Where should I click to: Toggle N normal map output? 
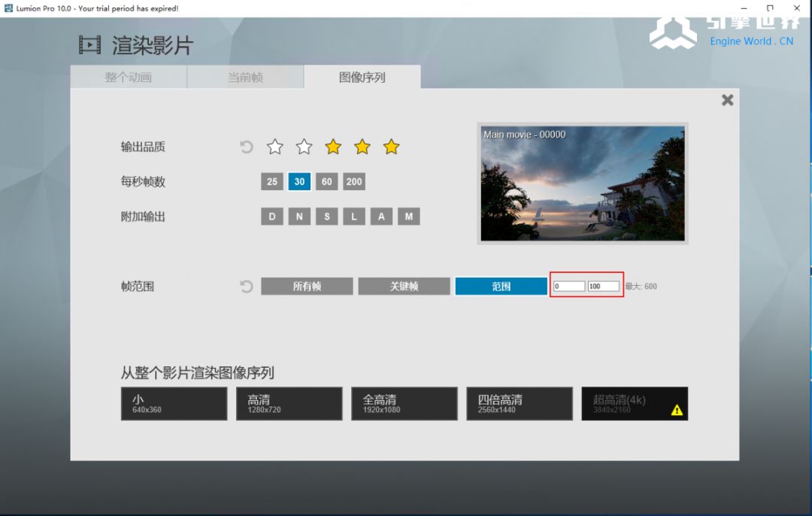coord(299,217)
